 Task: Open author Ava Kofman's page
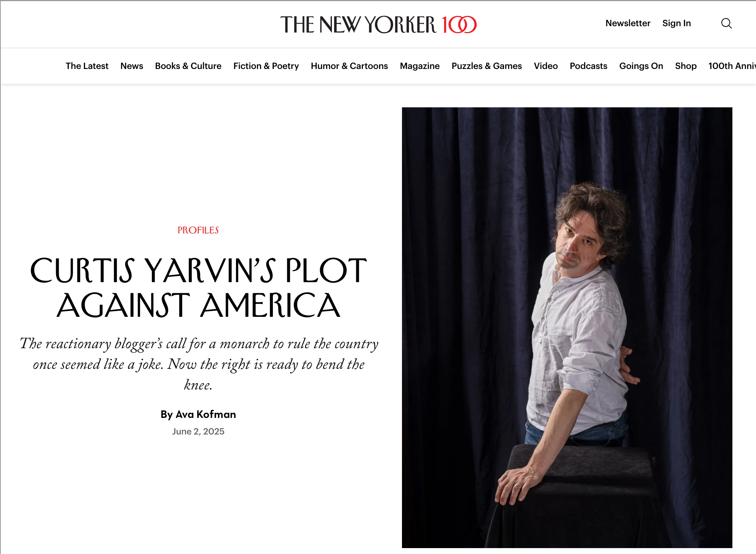click(x=206, y=414)
